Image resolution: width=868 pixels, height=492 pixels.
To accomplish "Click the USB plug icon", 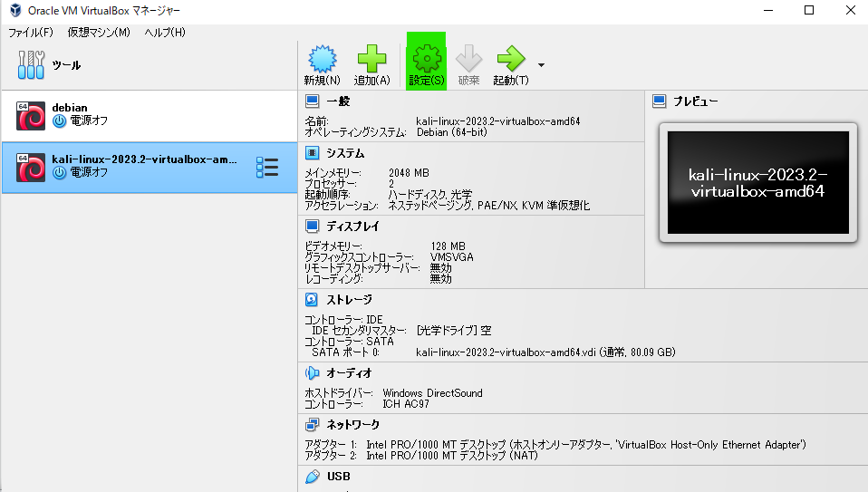I will click(313, 476).
